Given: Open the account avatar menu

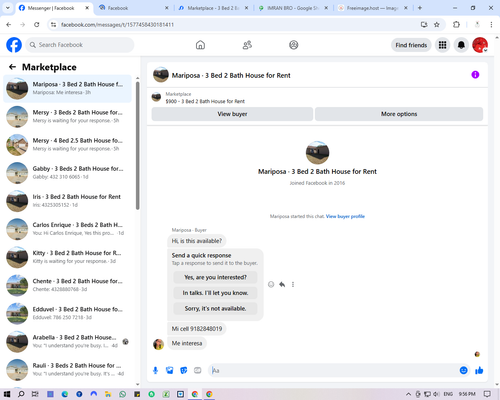Looking at the screenshot, I should click(480, 45).
